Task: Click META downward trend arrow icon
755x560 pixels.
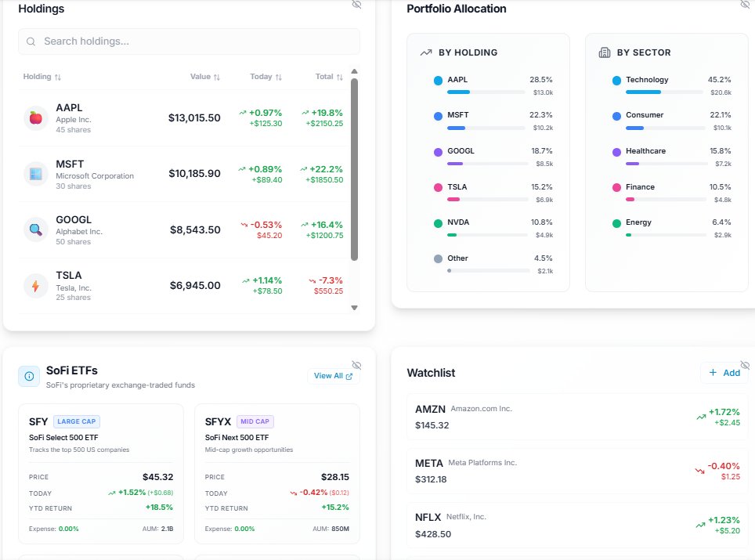Action: click(x=699, y=471)
